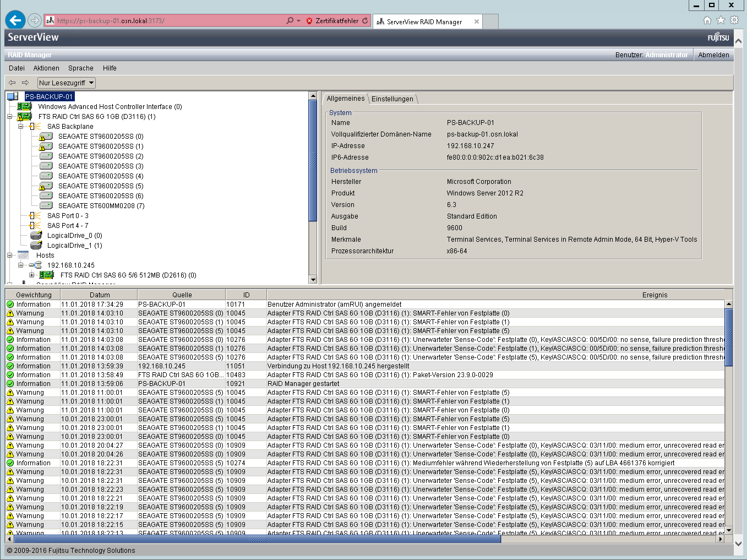747x560 pixels.
Task: Click the toolbar navigate-back arrow
Action: 12,83
